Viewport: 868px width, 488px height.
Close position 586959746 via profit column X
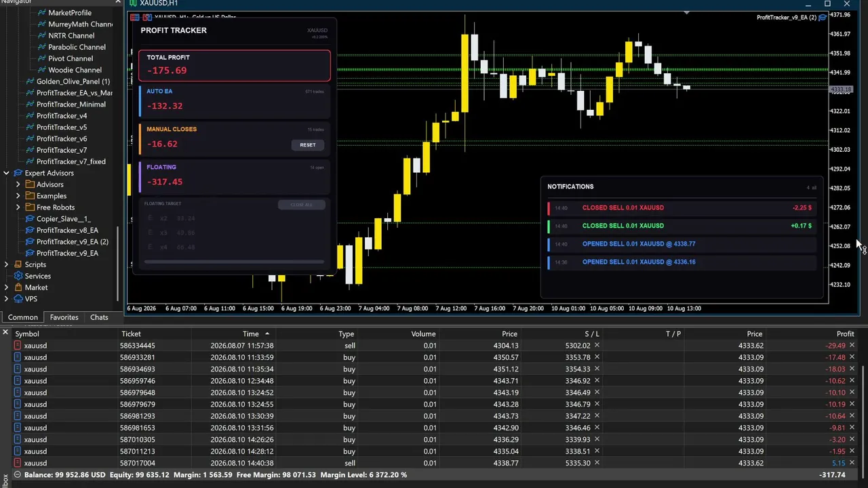point(852,381)
